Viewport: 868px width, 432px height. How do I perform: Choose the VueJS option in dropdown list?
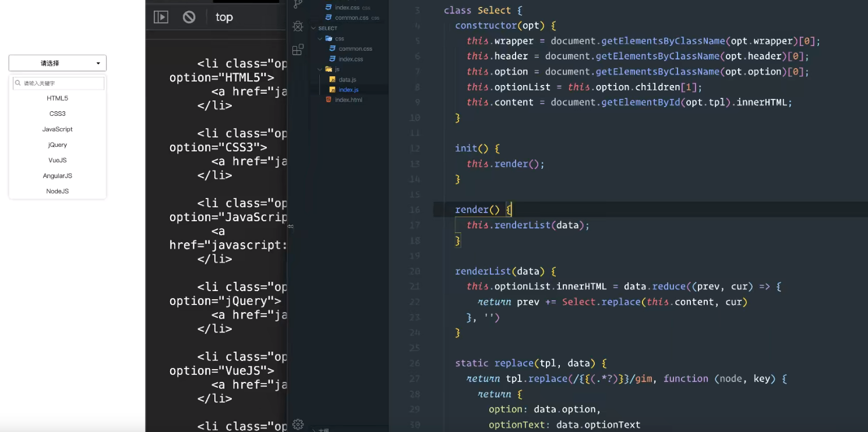click(x=58, y=160)
